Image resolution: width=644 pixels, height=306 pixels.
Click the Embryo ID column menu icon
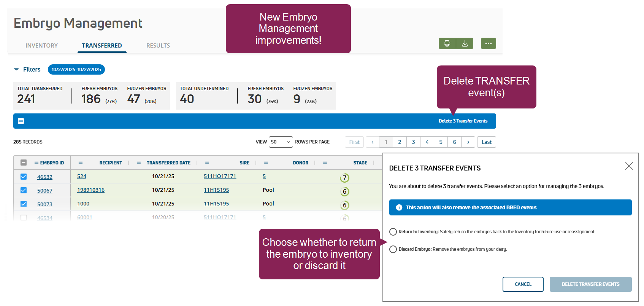[x=36, y=163]
